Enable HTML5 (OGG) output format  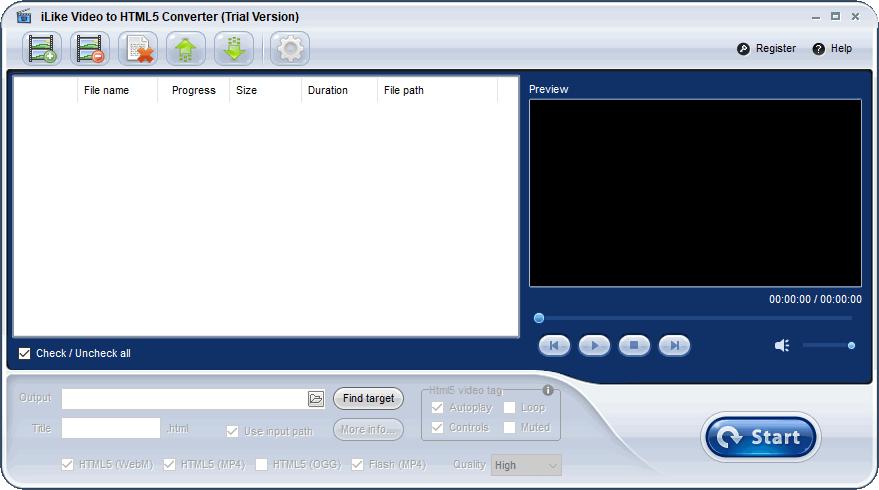click(261, 464)
